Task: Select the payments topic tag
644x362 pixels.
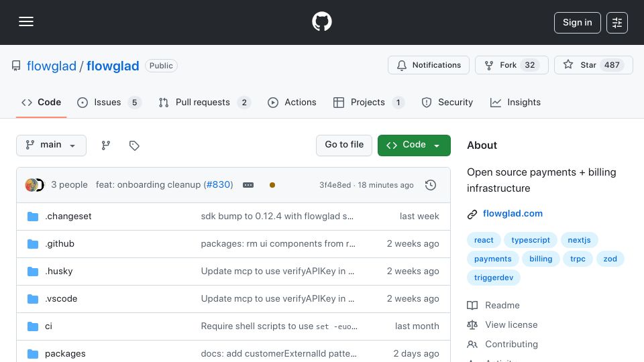Action: pyautogui.click(x=493, y=259)
